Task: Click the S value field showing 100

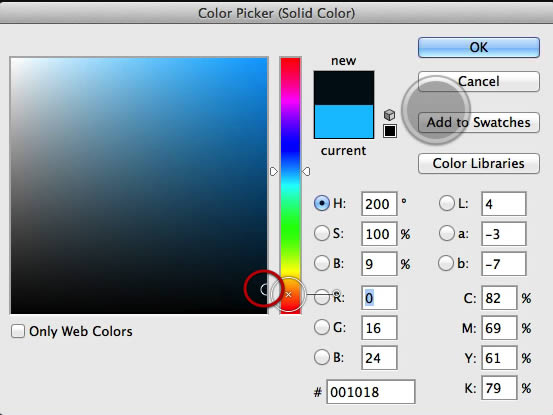Action: 379,234
